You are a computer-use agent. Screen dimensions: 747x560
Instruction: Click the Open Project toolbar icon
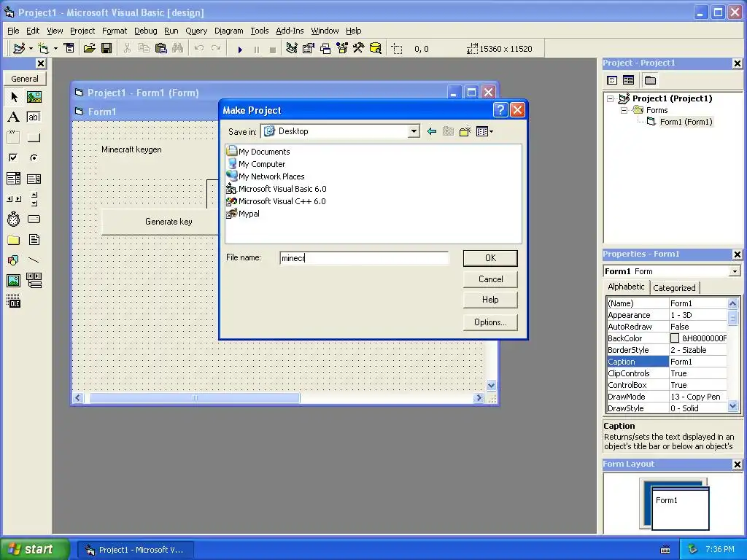pyautogui.click(x=89, y=49)
